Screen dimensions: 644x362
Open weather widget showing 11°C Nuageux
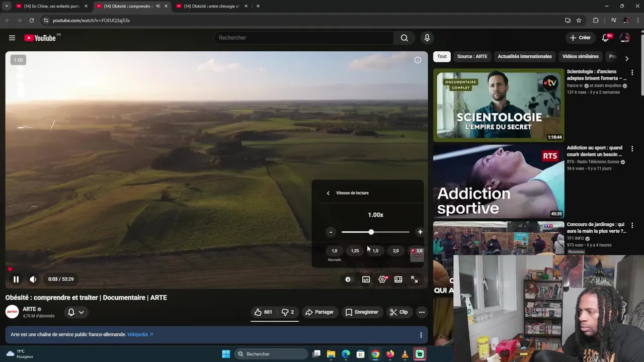pyautogui.click(x=19, y=354)
